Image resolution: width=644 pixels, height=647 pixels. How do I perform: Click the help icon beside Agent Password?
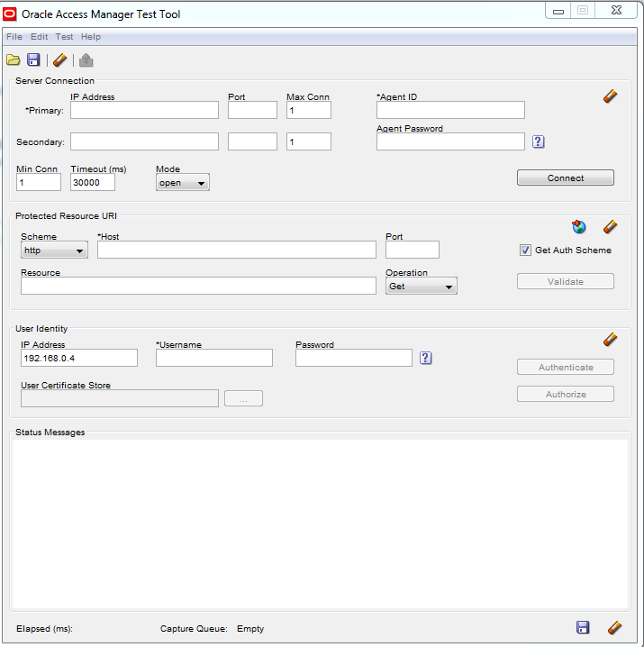pos(538,141)
